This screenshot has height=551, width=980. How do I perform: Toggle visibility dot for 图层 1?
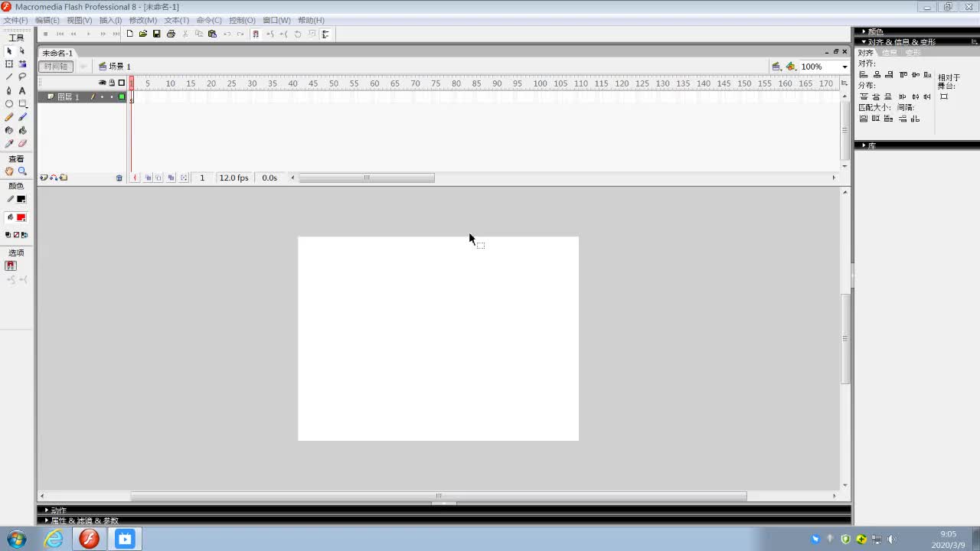pyautogui.click(x=102, y=97)
